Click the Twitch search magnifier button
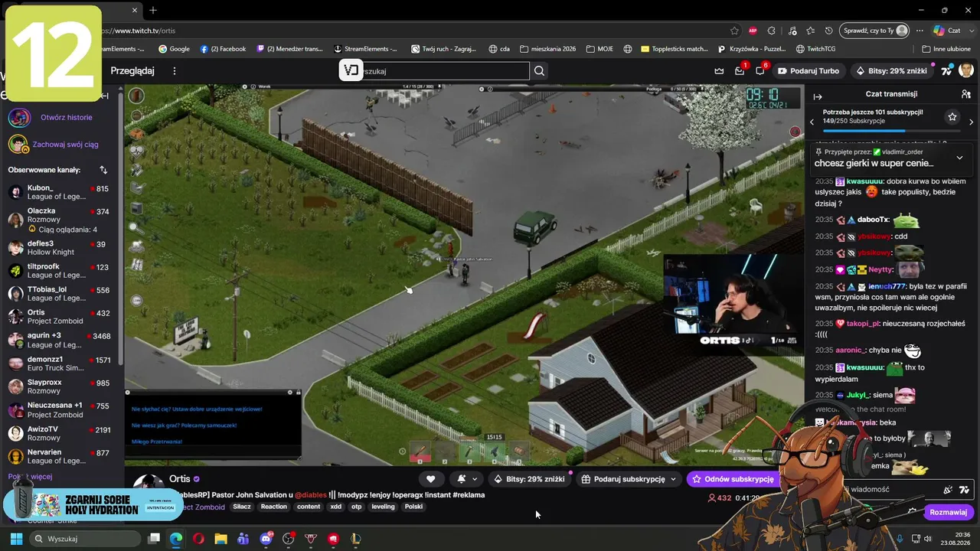 click(540, 71)
